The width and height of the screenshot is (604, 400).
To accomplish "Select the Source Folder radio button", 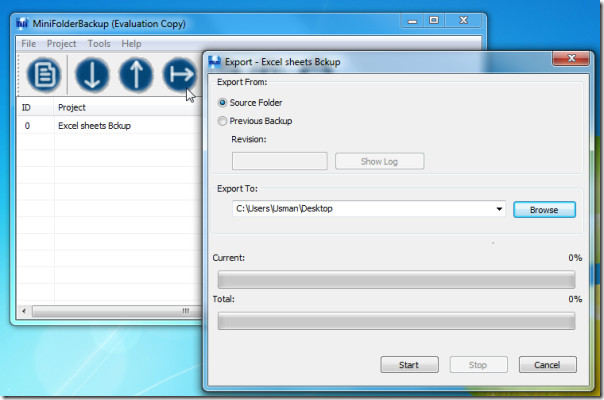I will coord(222,103).
